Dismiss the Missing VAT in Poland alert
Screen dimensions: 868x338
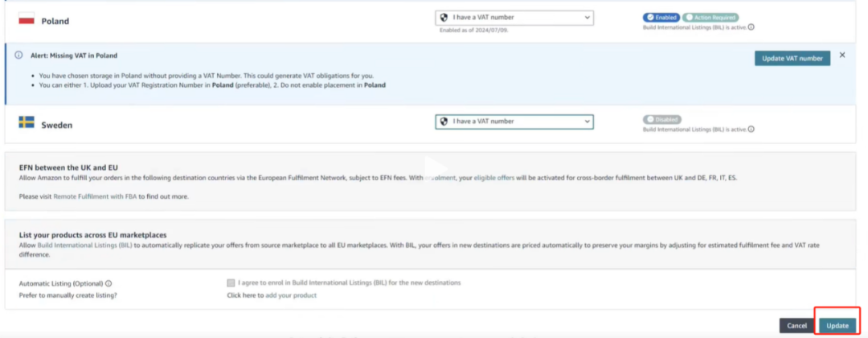click(x=842, y=55)
